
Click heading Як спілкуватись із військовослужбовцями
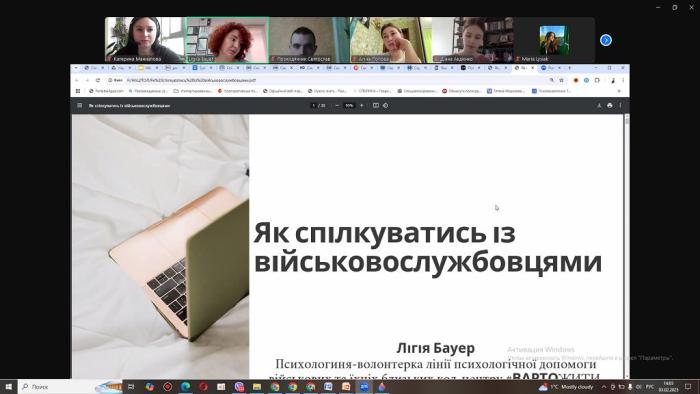click(428, 247)
